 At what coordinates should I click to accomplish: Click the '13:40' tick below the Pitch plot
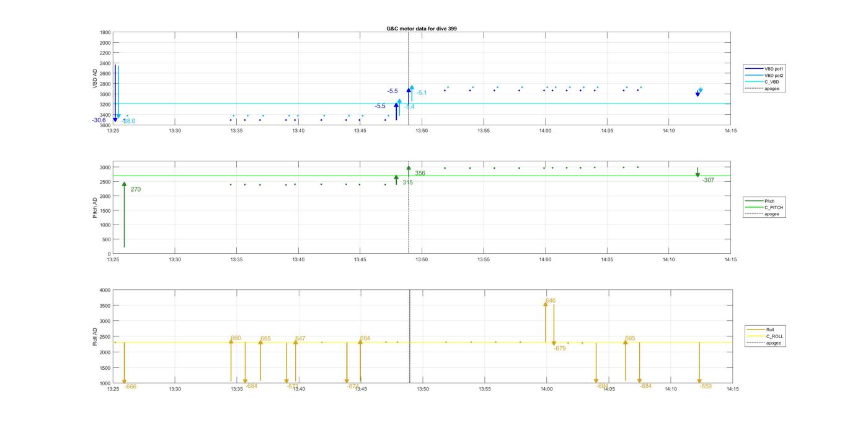(x=298, y=259)
